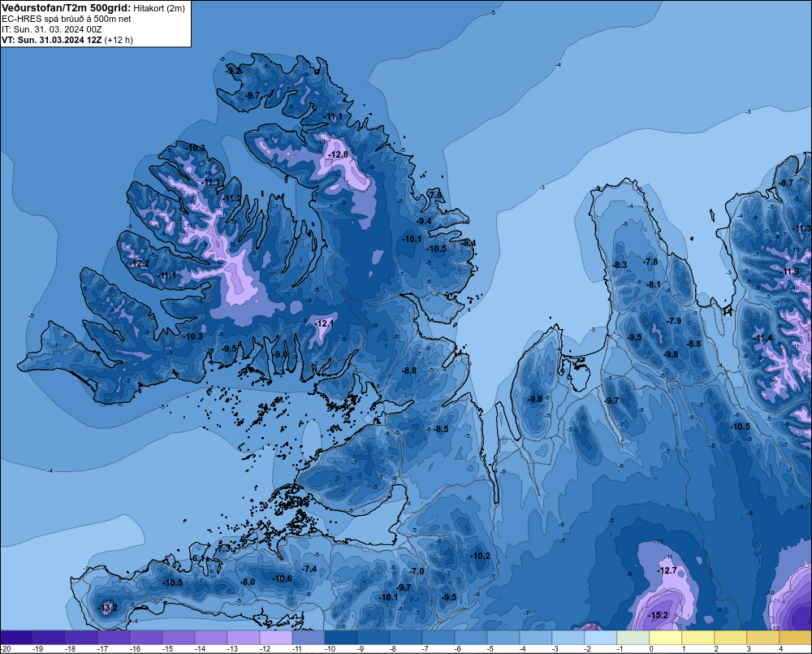Click the '-11.2' temperature label
Screen dimensions: 812x654
tap(232, 198)
